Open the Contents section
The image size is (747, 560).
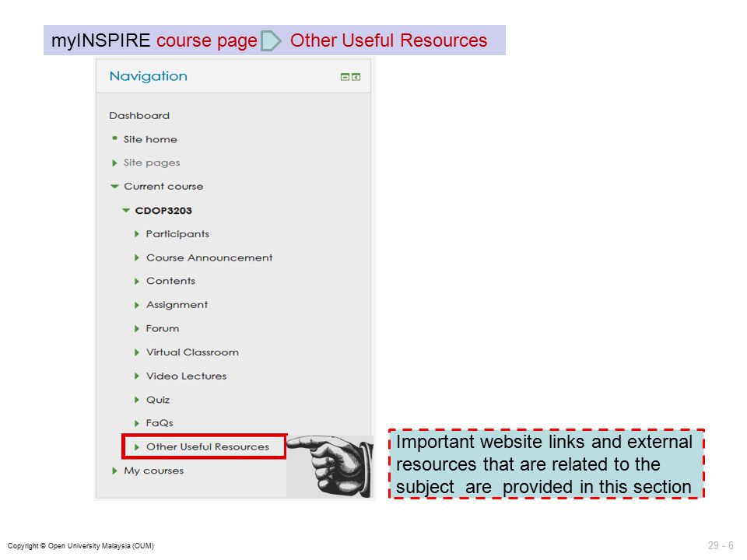[x=170, y=281]
